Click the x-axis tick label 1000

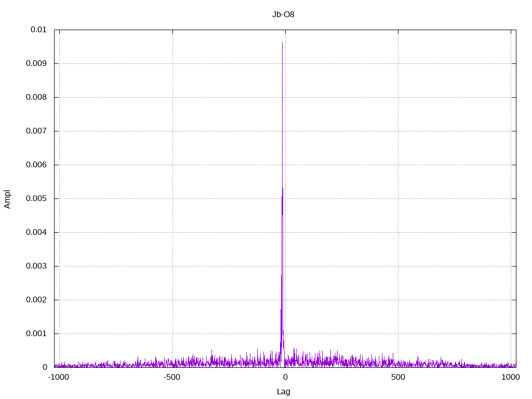tap(511, 377)
